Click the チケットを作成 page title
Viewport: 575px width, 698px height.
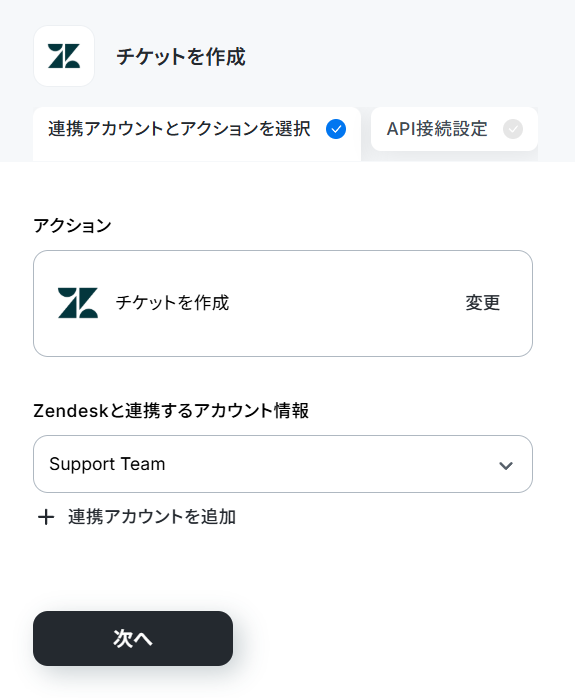tap(181, 57)
